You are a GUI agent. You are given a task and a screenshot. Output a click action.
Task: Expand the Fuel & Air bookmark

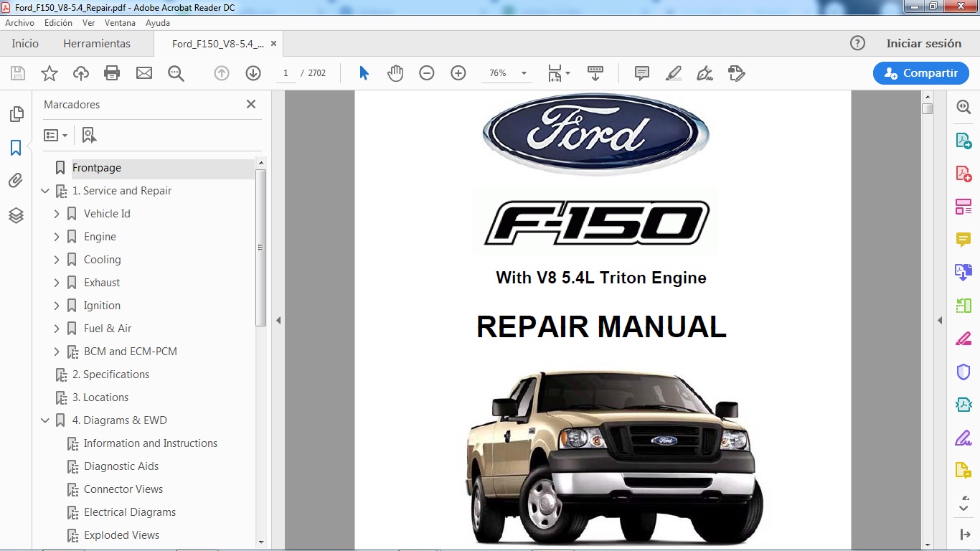click(57, 329)
